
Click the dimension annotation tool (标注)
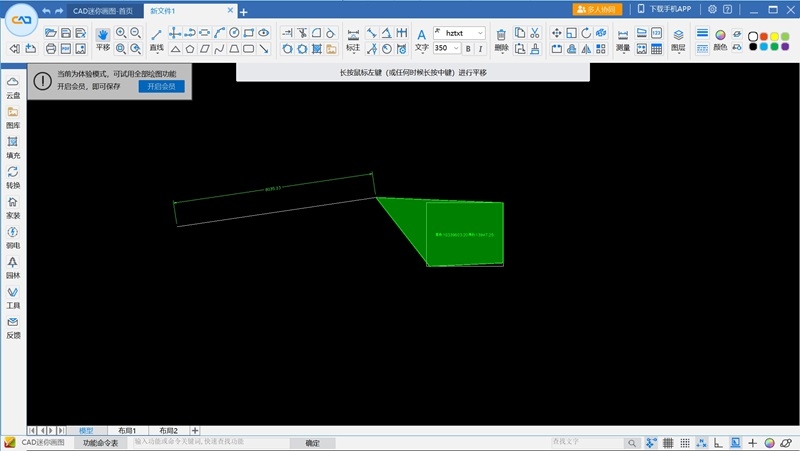point(353,40)
